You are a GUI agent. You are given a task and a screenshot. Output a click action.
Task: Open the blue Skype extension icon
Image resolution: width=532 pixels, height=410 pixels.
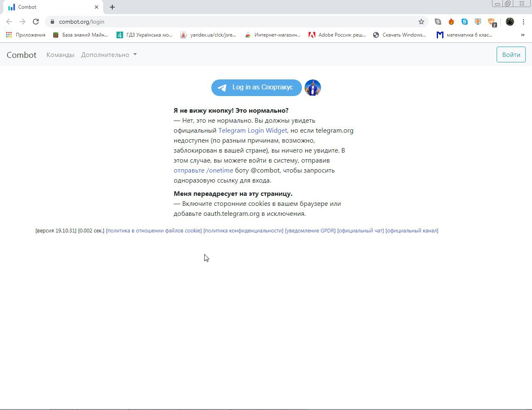465,22
